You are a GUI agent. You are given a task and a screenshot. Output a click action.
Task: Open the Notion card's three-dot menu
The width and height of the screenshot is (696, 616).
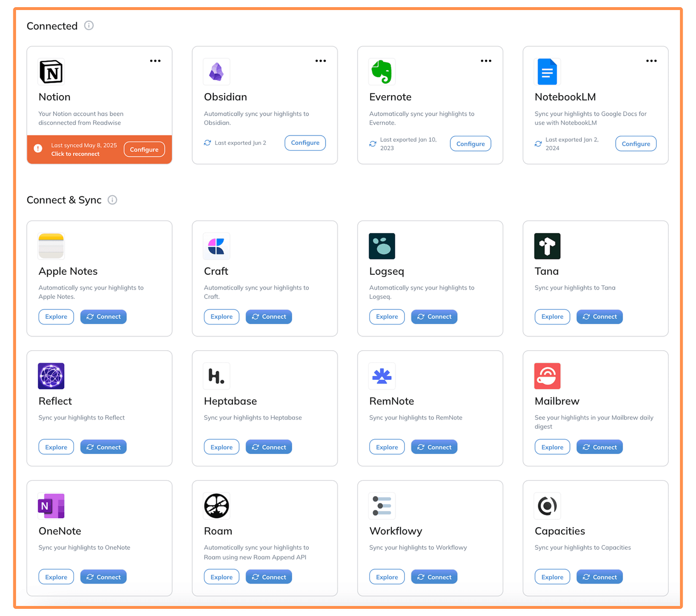coord(155,61)
